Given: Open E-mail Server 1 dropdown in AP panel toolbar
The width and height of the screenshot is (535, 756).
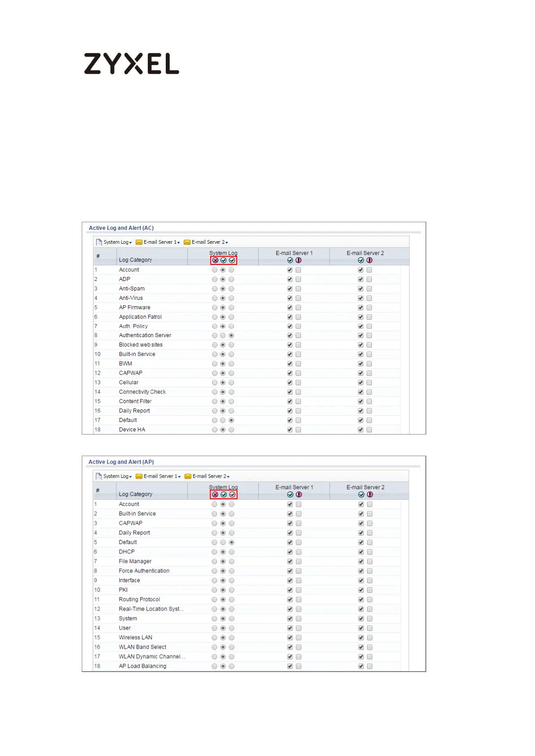Looking at the screenshot, I should click(x=159, y=476).
